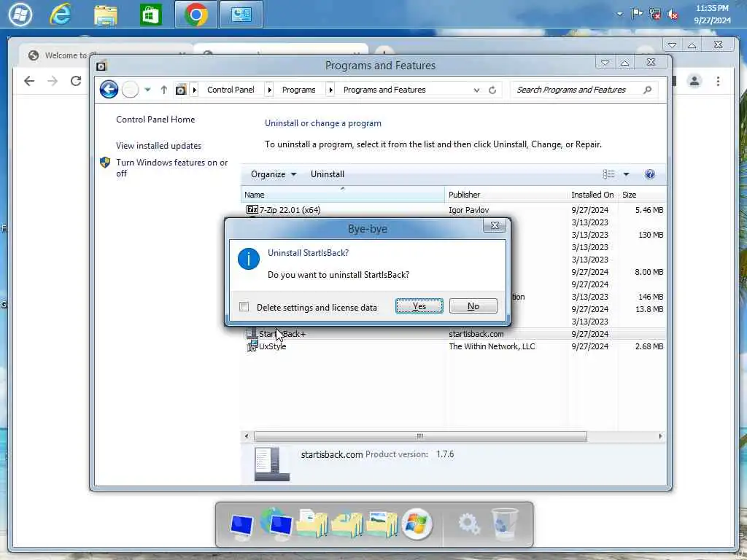
Task: Select the StartIsBack+ program row
Action: (455, 334)
